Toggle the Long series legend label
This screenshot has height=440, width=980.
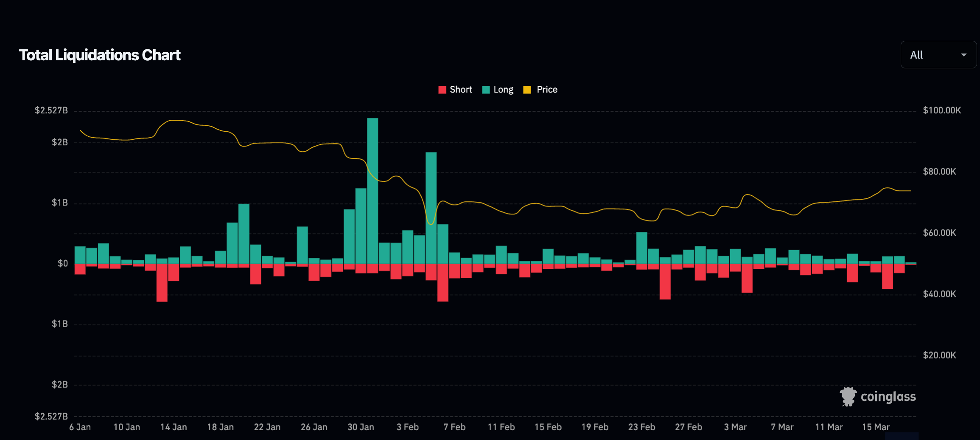503,90
